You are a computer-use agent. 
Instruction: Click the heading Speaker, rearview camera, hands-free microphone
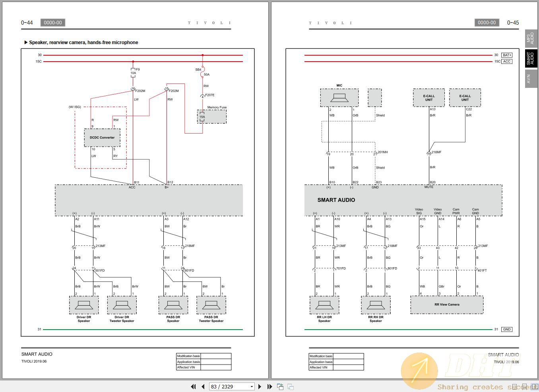83,43
